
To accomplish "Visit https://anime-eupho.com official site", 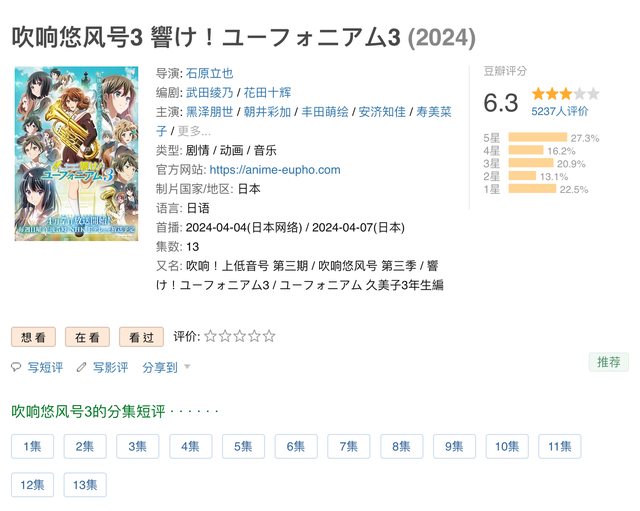I will 275,170.
